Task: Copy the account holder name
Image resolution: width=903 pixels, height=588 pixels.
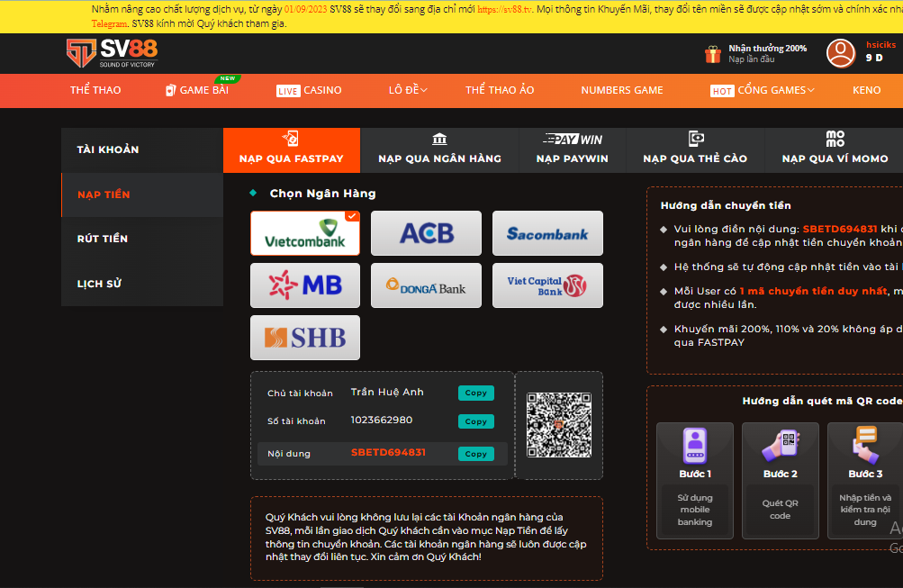Action: (475, 393)
